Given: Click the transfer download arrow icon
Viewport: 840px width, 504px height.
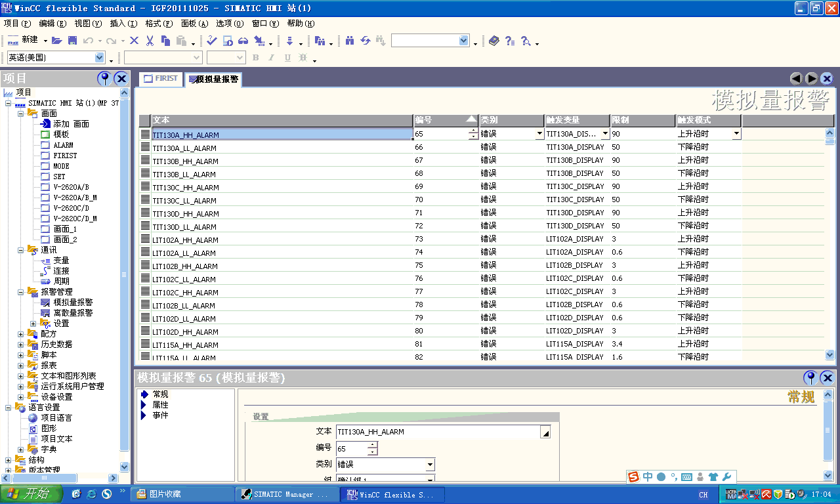Looking at the screenshot, I should click(x=289, y=41).
